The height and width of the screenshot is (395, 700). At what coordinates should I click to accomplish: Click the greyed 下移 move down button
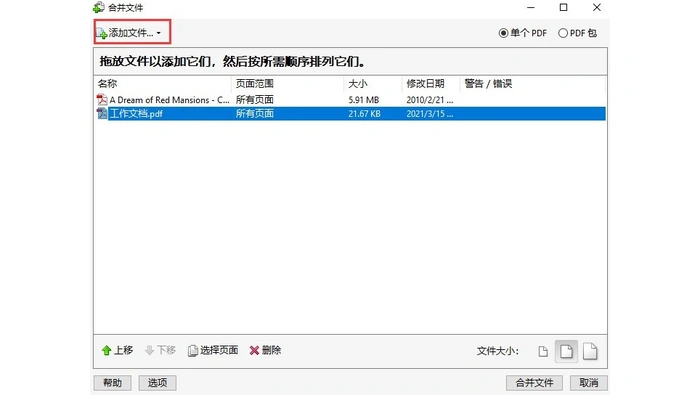pos(160,350)
